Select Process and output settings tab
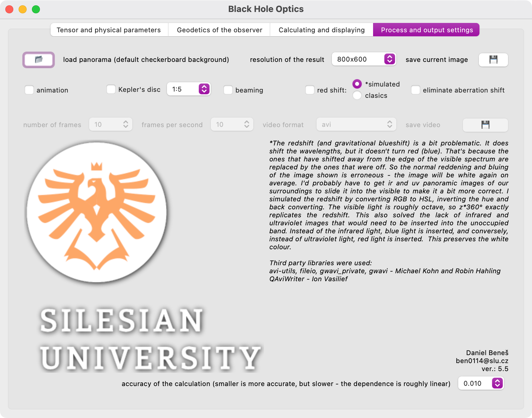Viewport: 532px width, 418px height. click(427, 30)
